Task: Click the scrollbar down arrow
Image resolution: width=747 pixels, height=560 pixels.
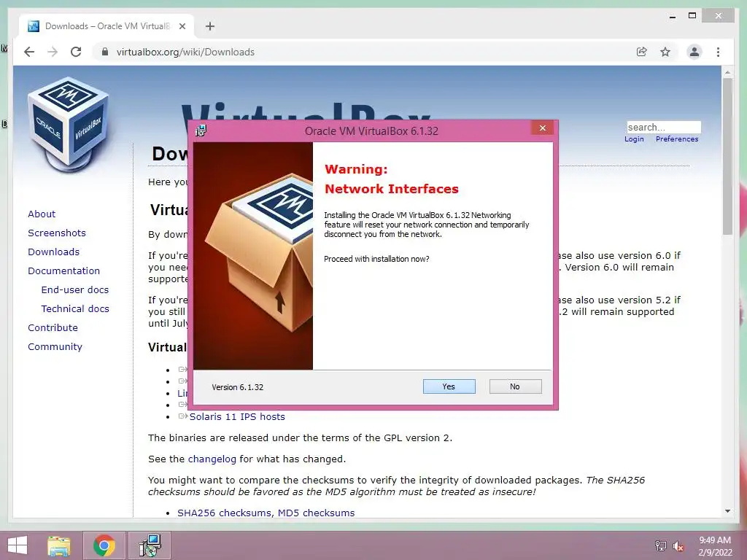Action: [727, 511]
